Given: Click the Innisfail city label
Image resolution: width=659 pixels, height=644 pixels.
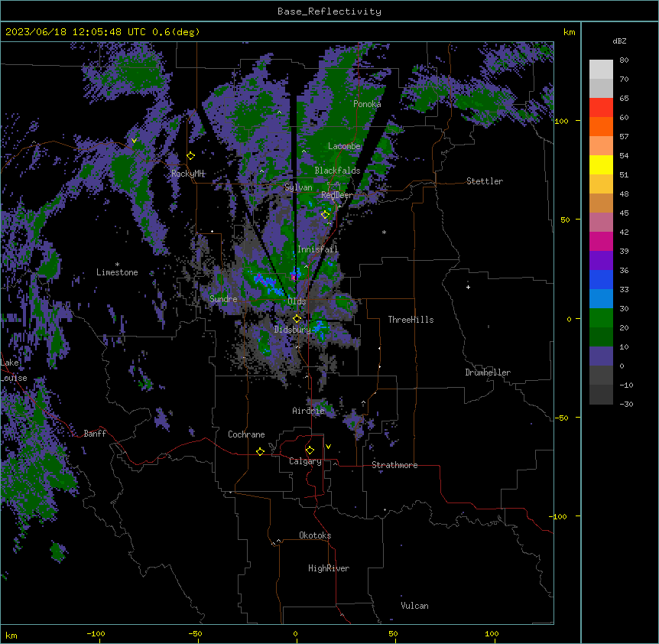Looking at the screenshot, I should coord(318,249).
